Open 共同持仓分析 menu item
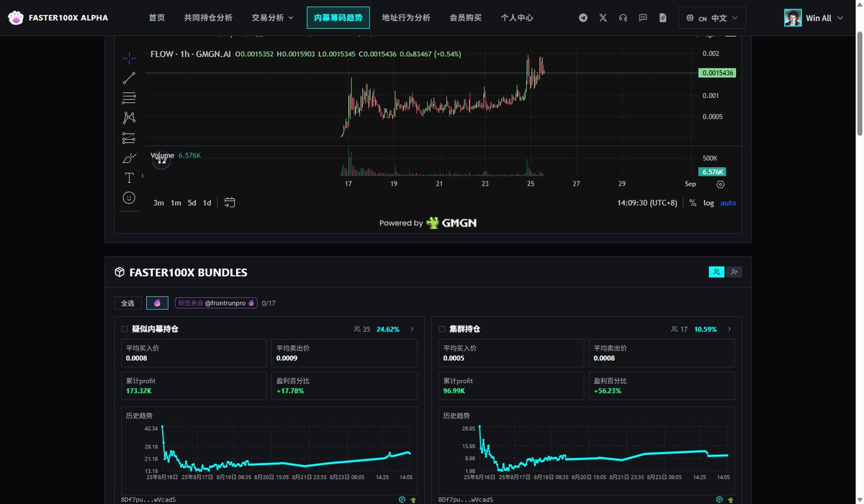The height and width of the screenshot is (504, 864). pos(208,17)
